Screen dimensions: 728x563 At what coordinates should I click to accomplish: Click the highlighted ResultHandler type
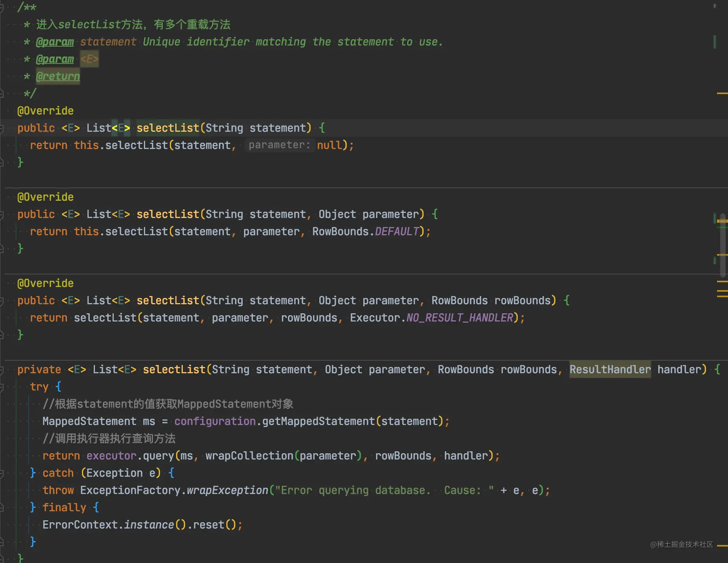pyautogui.click(x=610, y=370)
